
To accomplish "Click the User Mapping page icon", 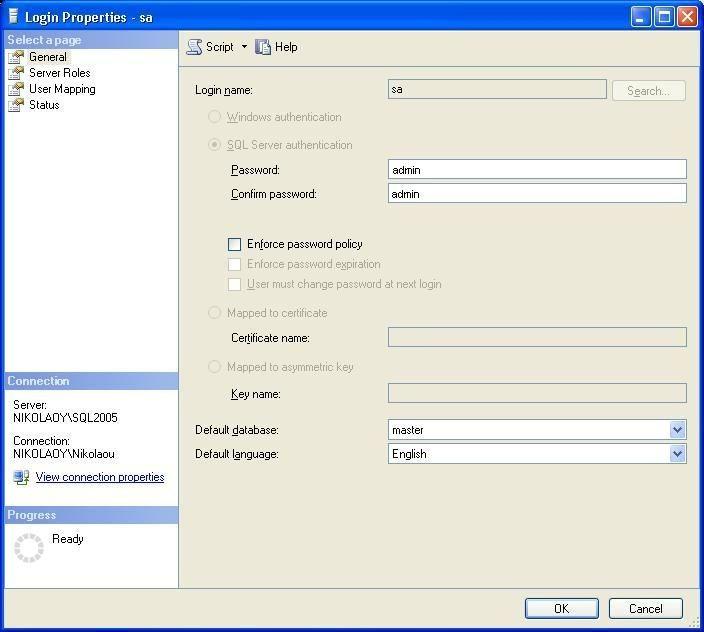I will click(x=16, y=89).
